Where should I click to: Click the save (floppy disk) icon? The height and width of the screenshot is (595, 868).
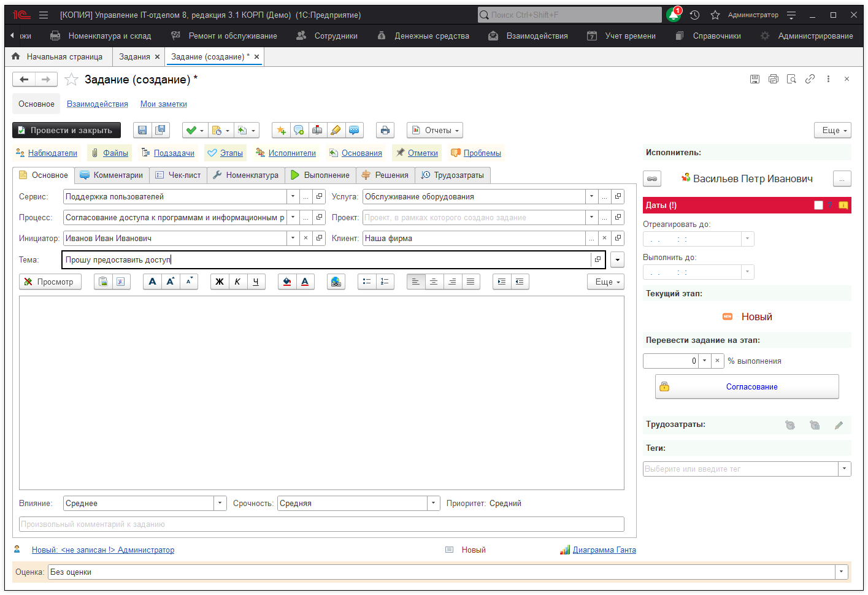click(142, 130)
